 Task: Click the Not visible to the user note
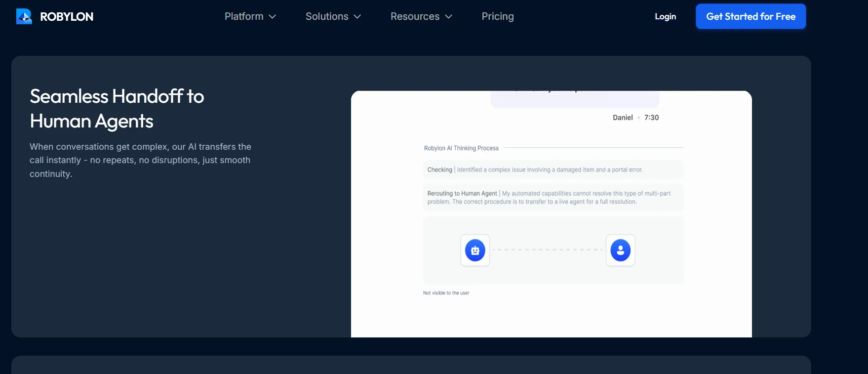[446, 293]
